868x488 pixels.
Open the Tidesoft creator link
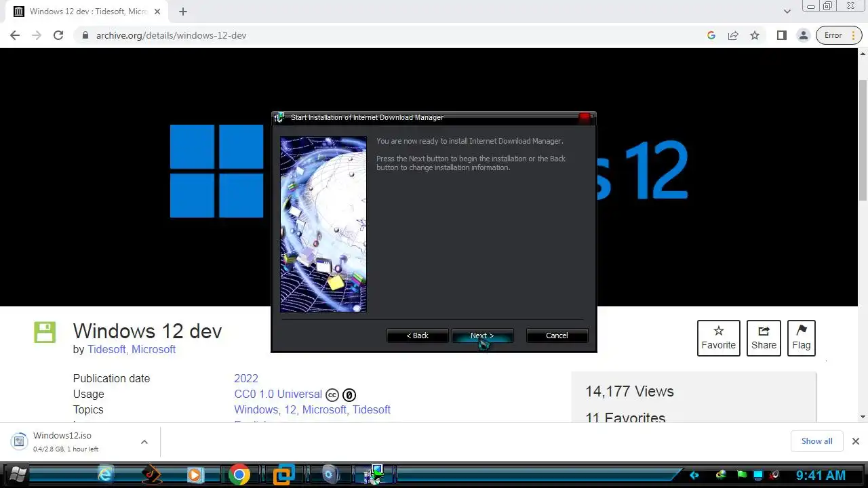[x=106, y=349]
